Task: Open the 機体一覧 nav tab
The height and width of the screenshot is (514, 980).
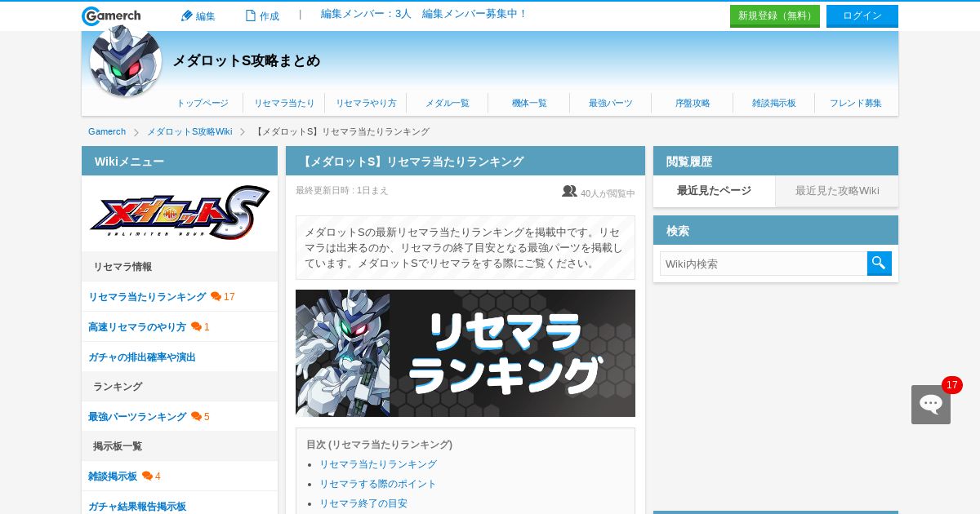Action: click(529, 103)
